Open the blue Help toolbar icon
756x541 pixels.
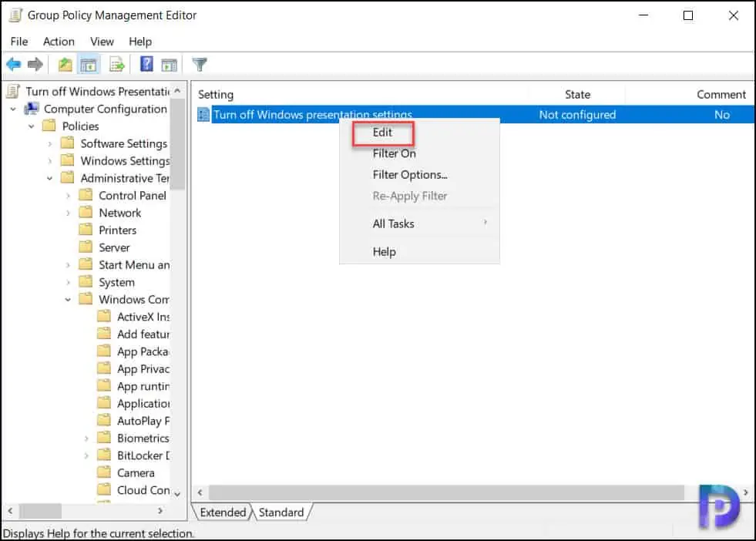coord(146,64)
